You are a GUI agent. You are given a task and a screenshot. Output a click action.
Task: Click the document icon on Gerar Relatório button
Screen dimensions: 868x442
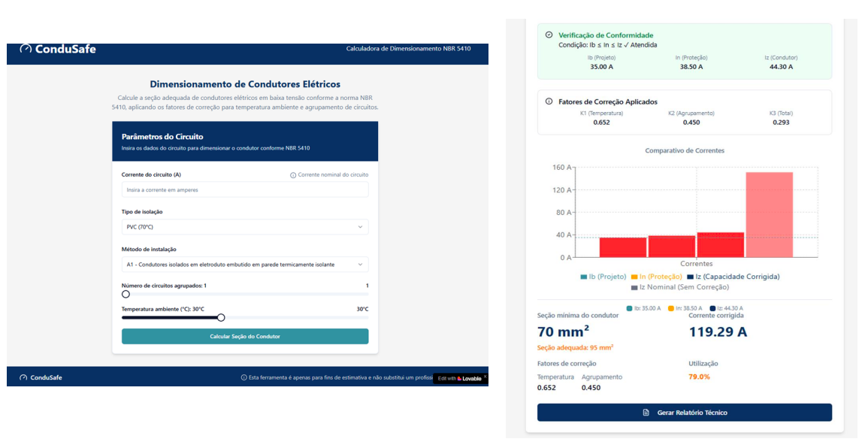[646, 413]
